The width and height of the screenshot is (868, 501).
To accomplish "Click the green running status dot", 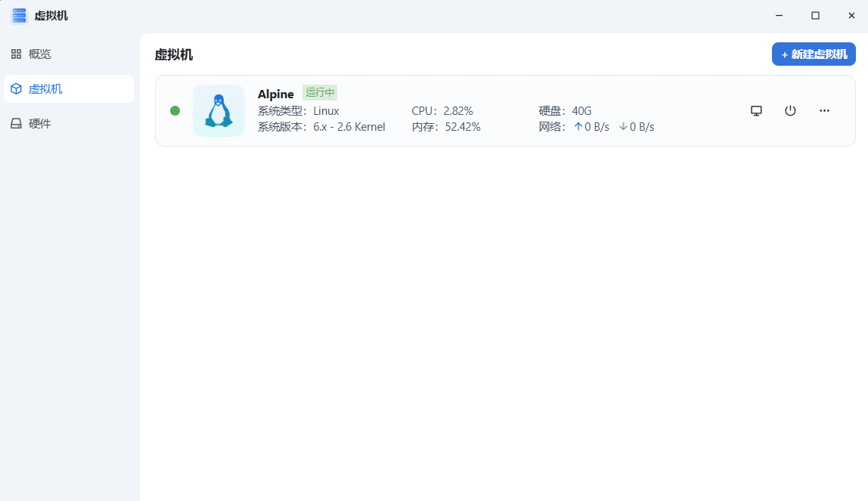I will (175, 110).
